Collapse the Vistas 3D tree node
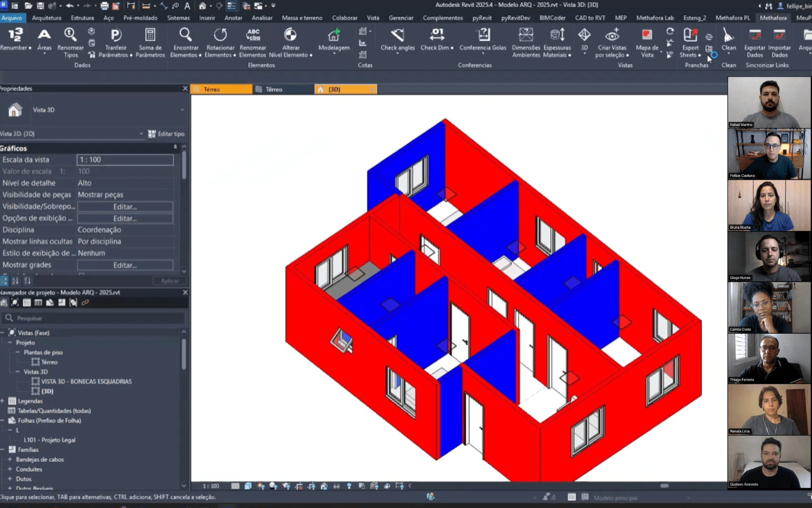Viewport: 812px width, 508px height. point(17,371)
